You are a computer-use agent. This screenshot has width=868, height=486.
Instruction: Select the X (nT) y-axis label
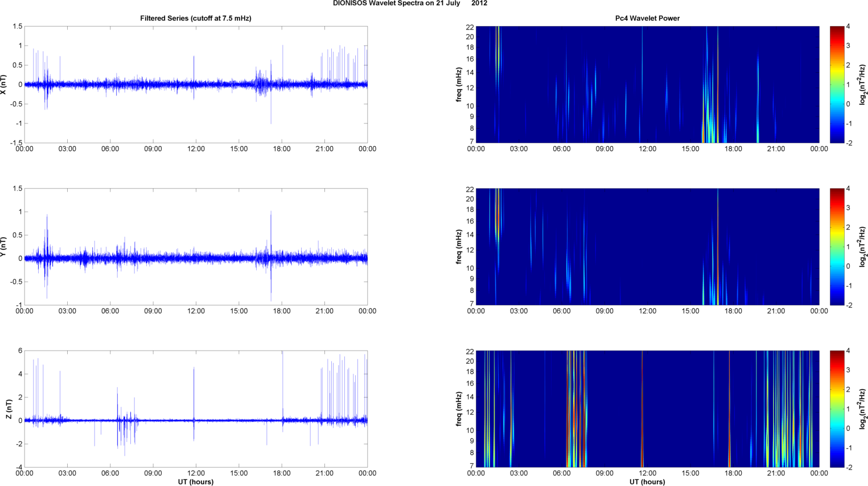(x=4, y=84)
